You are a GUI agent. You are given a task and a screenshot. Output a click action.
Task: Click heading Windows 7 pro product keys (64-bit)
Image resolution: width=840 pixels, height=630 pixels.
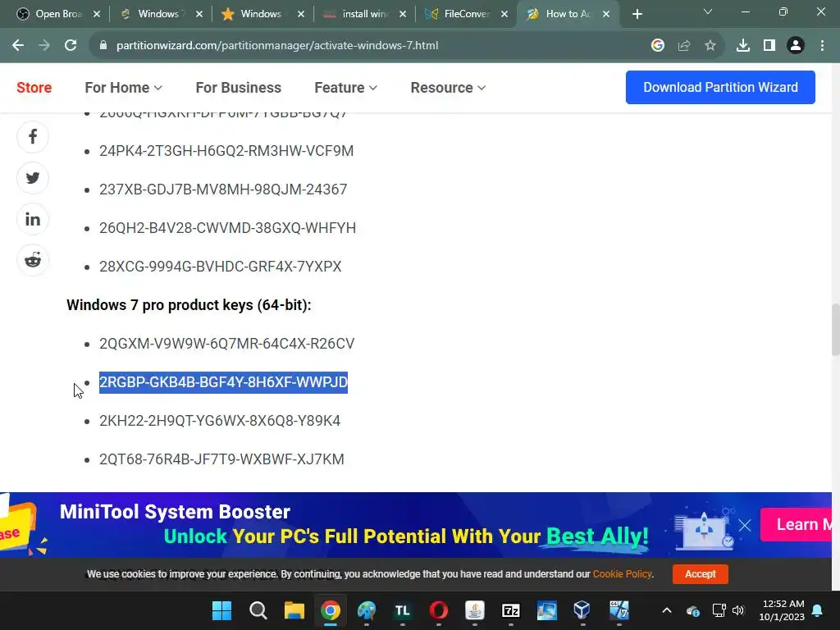pyautogui.click(x=189, y=305)
